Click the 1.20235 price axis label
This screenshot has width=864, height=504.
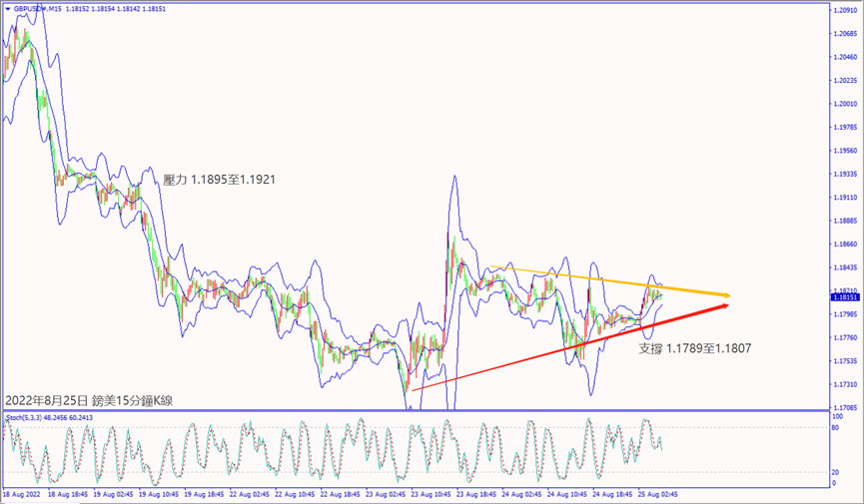845,81
